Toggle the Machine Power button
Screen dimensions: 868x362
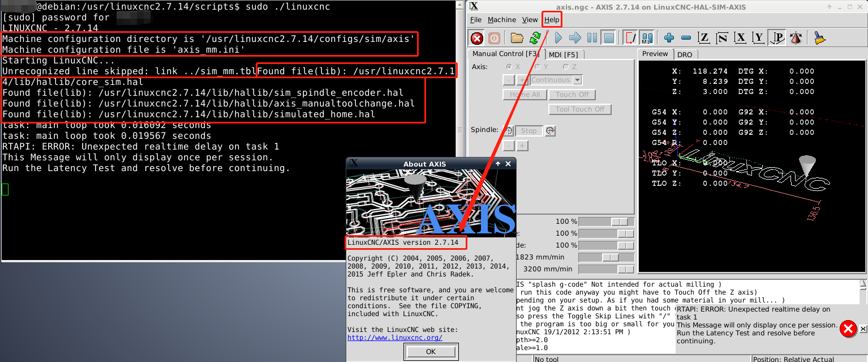click(494, 38)
